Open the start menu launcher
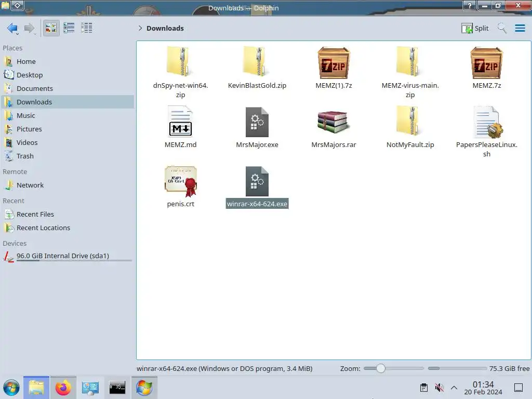Viewport: 532px width, 399px height. [11, 388]
